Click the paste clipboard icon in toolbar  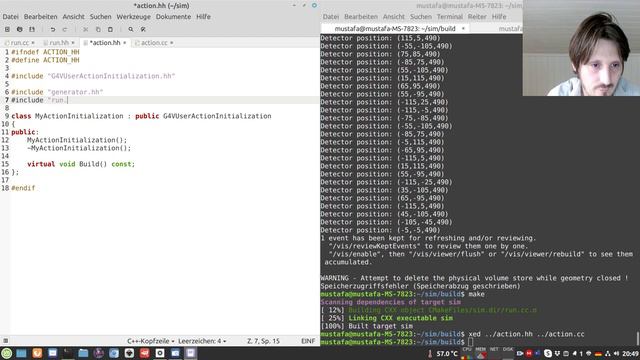(110, 29)
